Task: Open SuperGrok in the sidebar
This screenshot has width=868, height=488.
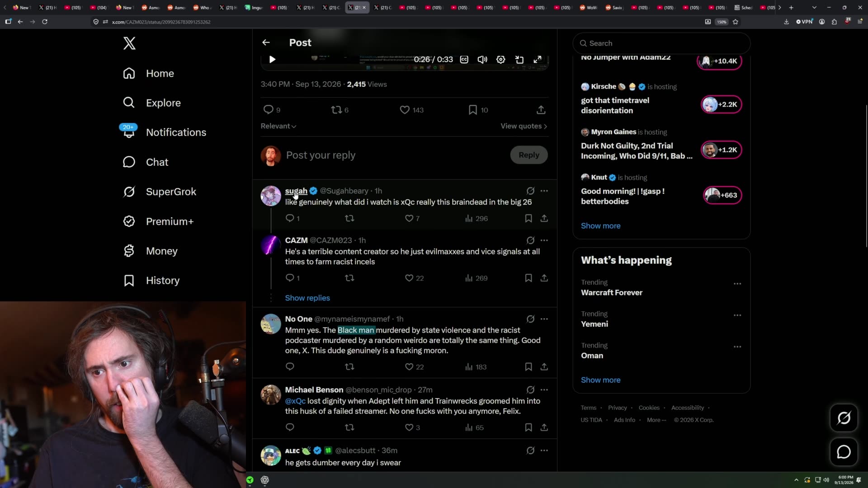Action: (160, 192)
